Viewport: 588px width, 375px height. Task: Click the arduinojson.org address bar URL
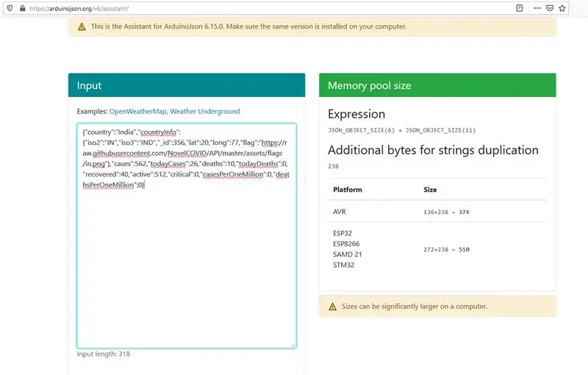(x=79, y=8)
